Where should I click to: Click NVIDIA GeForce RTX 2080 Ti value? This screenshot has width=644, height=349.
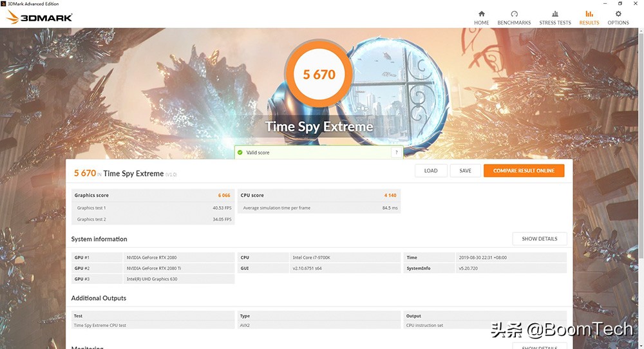pyautogui.click(x=154, y=268)
